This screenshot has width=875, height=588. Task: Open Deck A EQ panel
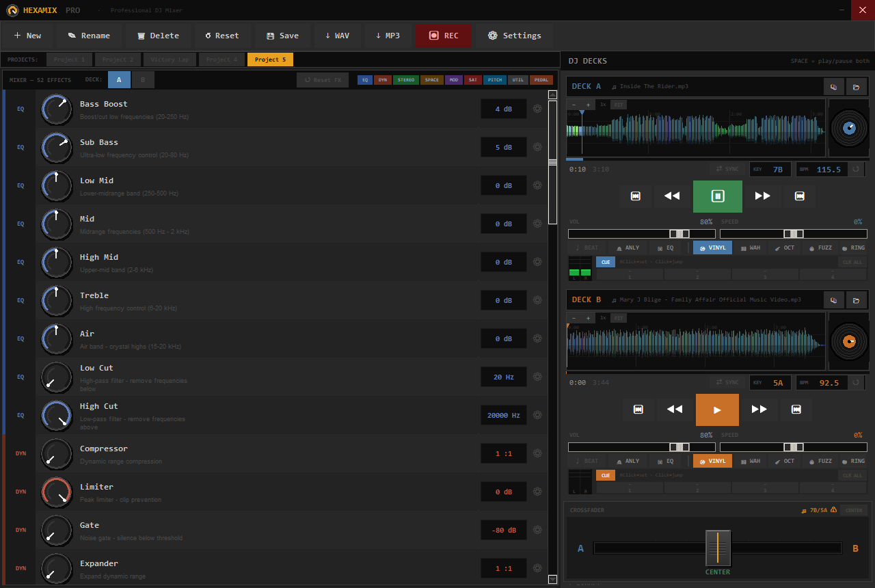666,248
